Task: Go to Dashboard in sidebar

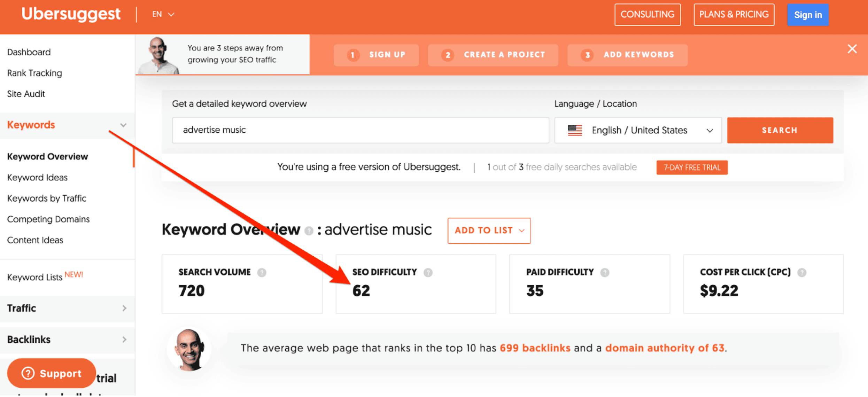Action: 29,52
